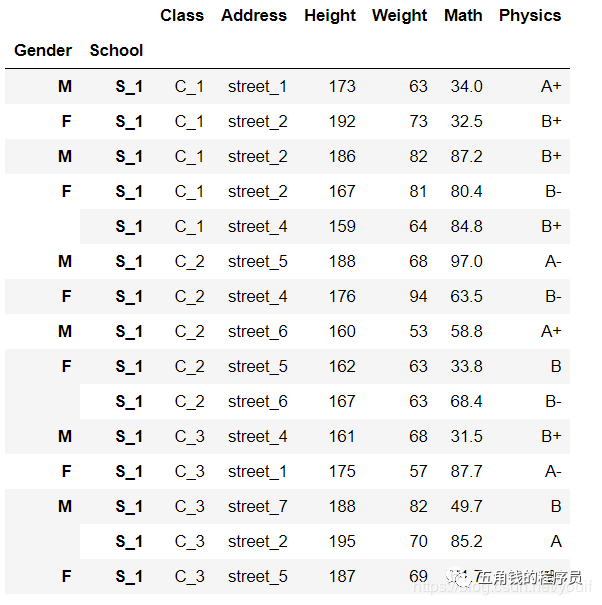
Task: Click the Math value 97.0
Action: [467, 262]
